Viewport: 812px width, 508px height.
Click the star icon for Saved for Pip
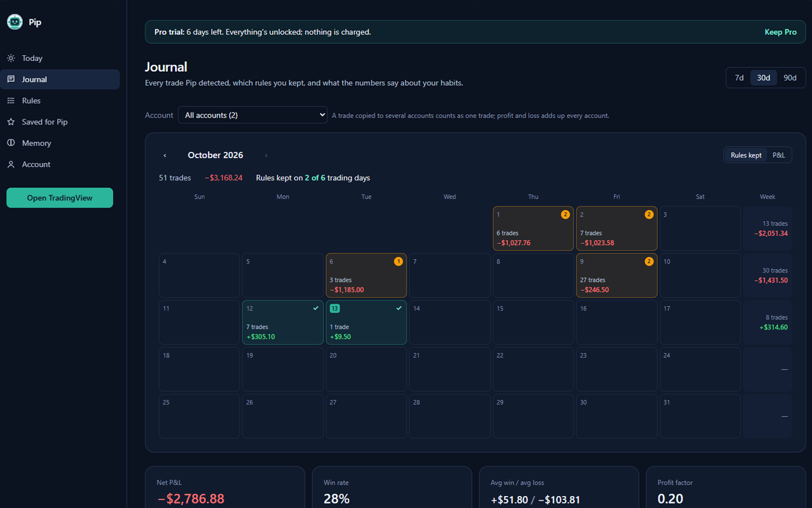[11, 122]
